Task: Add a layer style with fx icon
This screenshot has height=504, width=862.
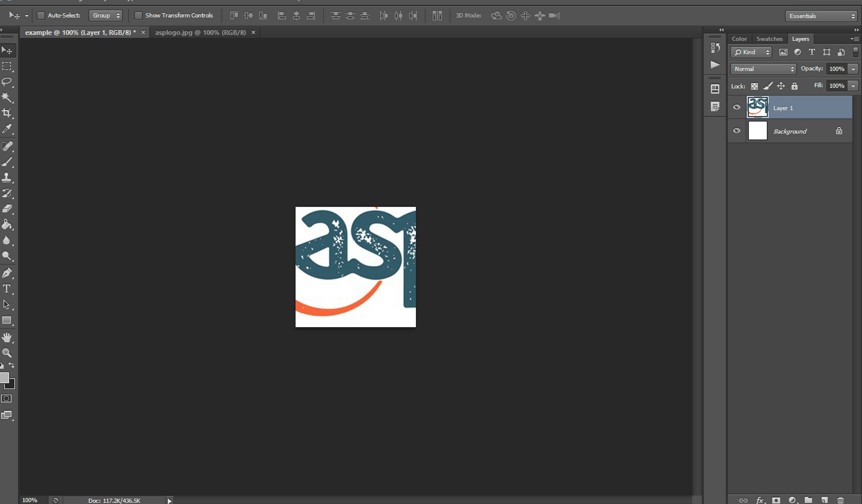Action: pyautogui.click(x=760, y=500)
